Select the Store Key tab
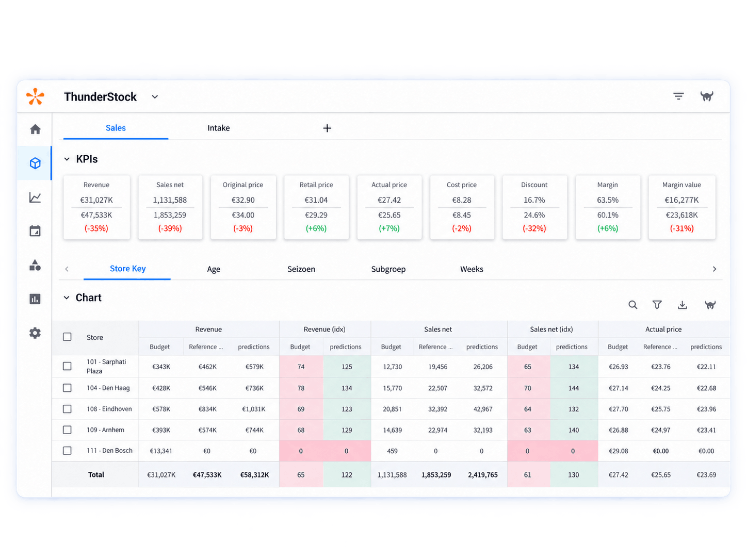 127,269
